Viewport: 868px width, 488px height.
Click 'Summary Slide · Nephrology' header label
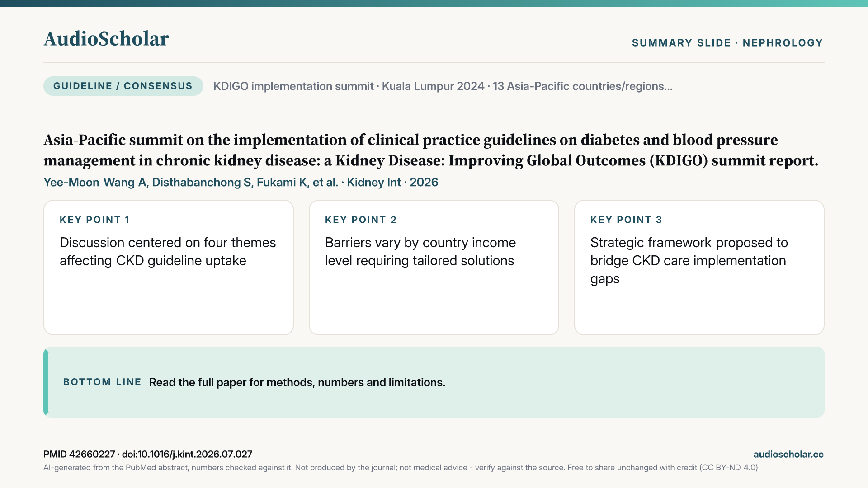(x=727, y=43)
